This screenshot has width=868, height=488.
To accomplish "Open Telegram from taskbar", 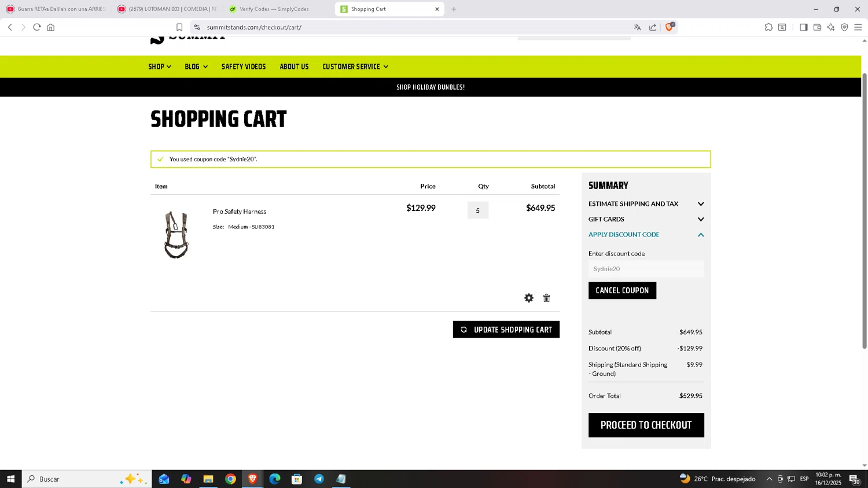I will click(x=319, y=479).
